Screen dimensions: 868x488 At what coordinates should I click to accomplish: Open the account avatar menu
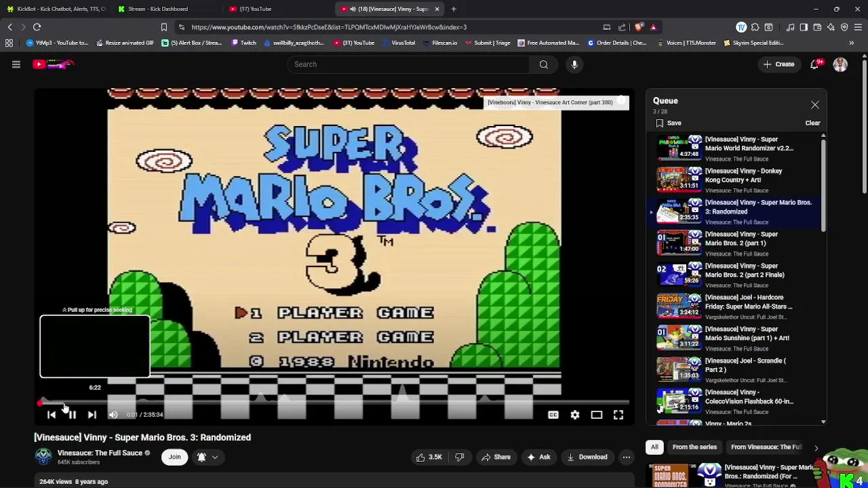(840, 64)
